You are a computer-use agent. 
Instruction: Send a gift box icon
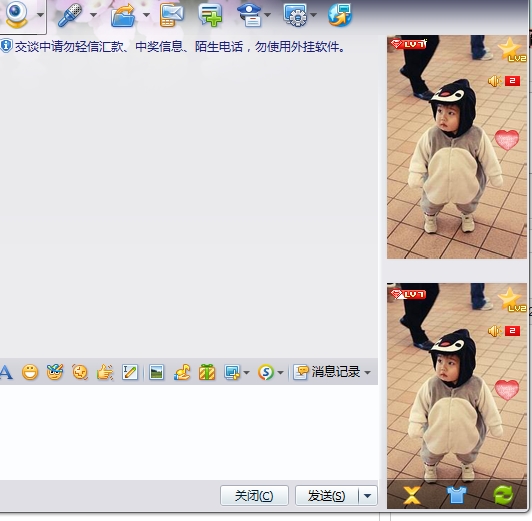click(207, 372)
